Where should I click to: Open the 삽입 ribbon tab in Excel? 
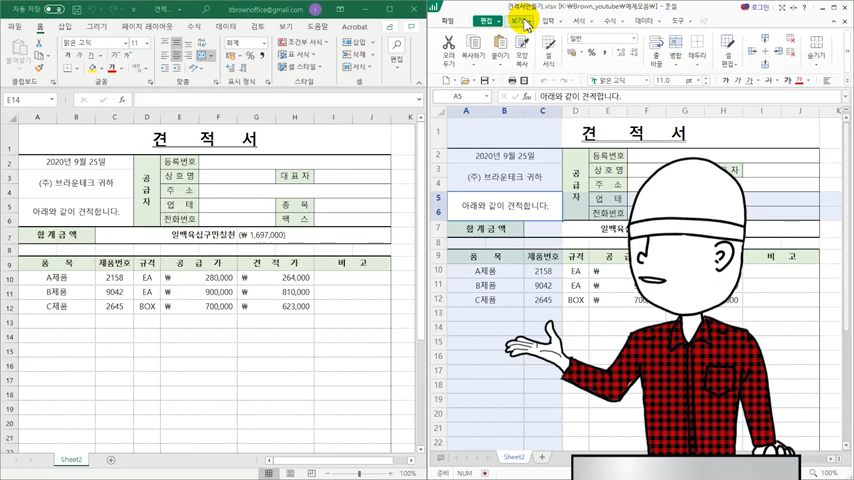click(65, 26)
